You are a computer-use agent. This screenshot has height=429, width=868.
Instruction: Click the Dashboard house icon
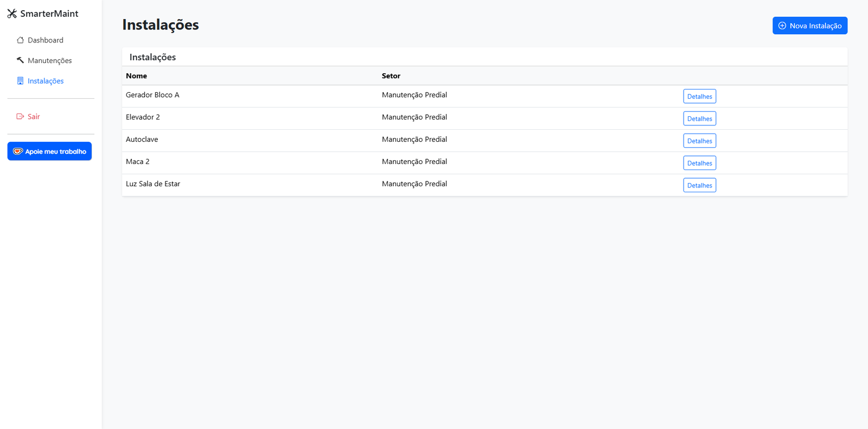pos(20,40)
